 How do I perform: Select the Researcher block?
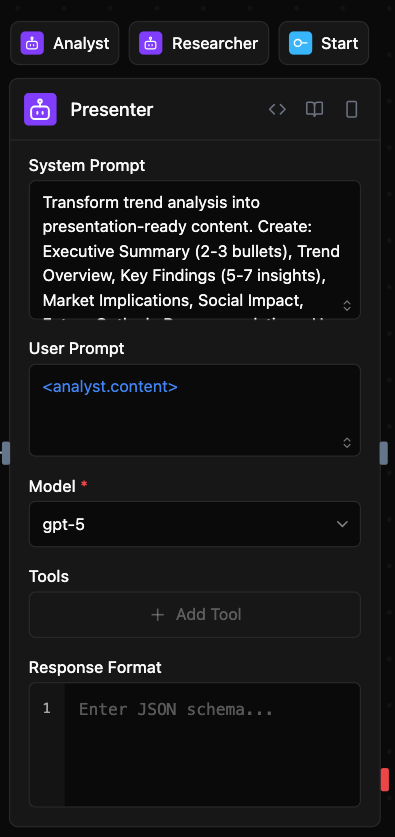(199, 43)
